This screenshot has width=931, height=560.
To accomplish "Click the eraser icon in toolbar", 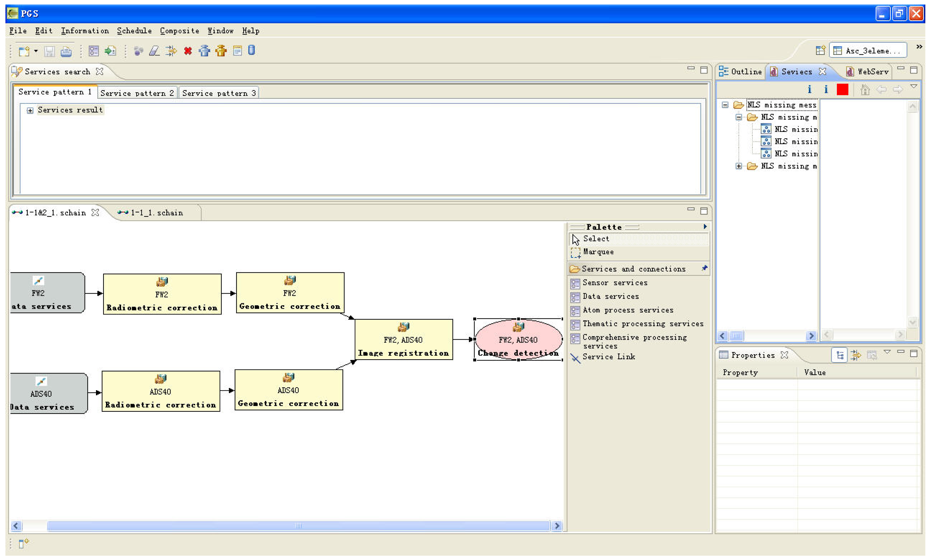I will (x=154, y=51).
